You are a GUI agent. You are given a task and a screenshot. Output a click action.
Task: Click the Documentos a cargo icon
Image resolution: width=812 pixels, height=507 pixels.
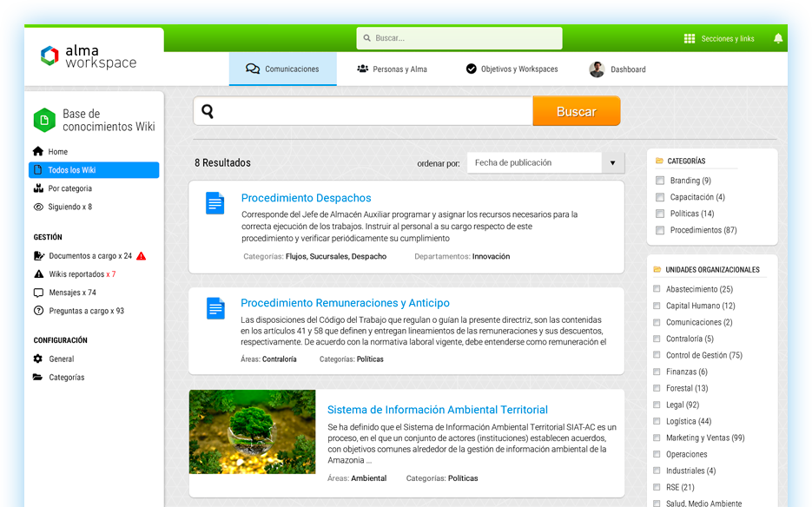(39, 256)
